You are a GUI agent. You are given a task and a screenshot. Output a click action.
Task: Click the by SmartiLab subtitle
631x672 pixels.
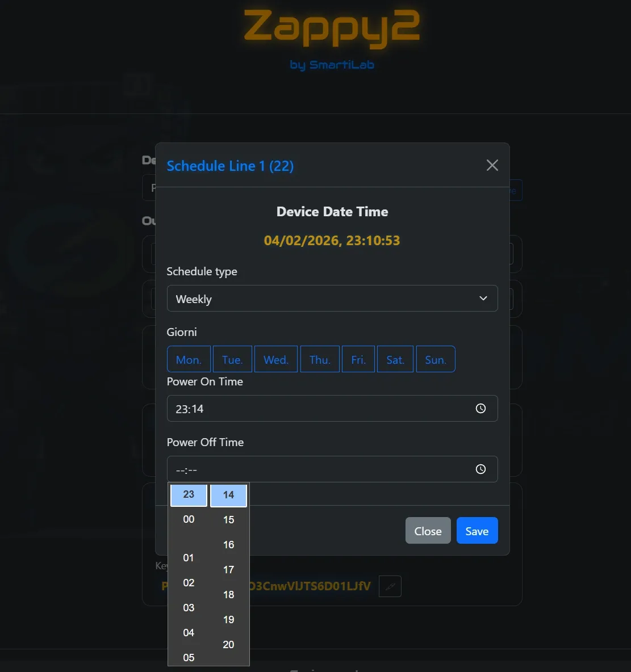click(x=332, y=65)
